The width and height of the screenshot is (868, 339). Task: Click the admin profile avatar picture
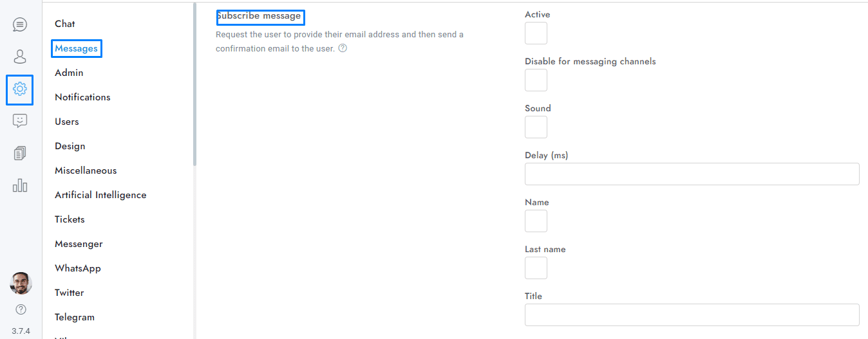click(x=21, y=283)
